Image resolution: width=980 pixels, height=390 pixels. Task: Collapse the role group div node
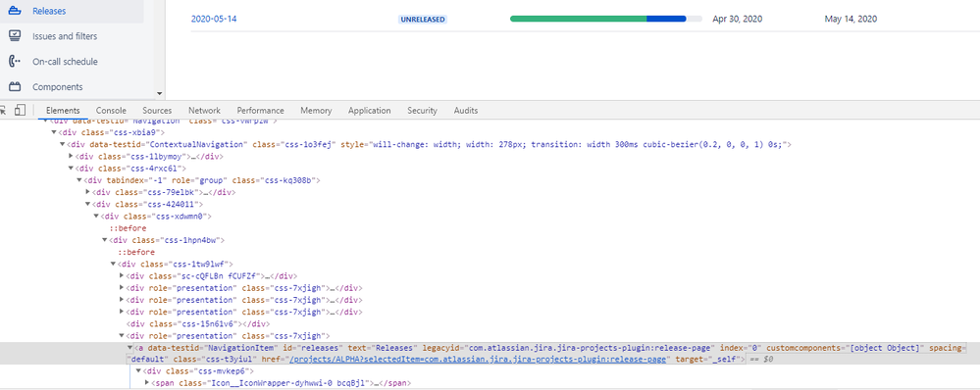(79, 180)
